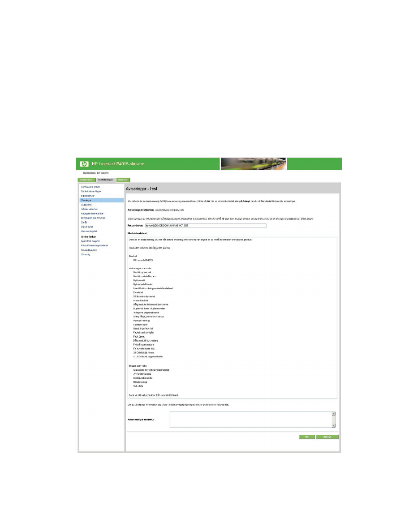Open Konfigurera enhet in sidebar
Image resolution: width=400 pixels, height=532 pixels.
click(x=90, y=187)
